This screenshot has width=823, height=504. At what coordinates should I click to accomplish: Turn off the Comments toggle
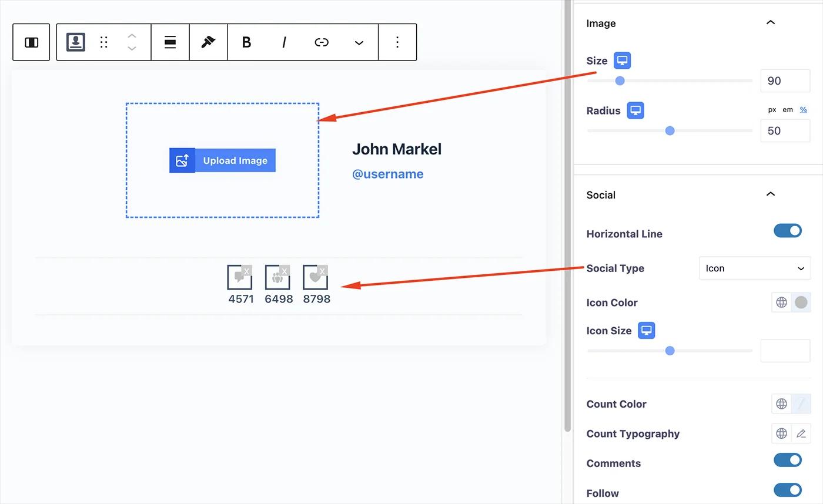tap(788, 460)
